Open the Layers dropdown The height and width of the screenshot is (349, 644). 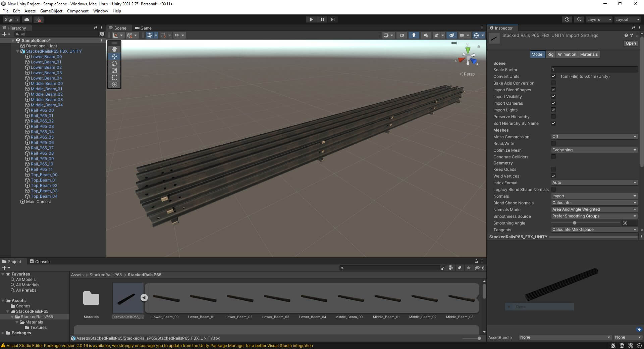point(599,19)
